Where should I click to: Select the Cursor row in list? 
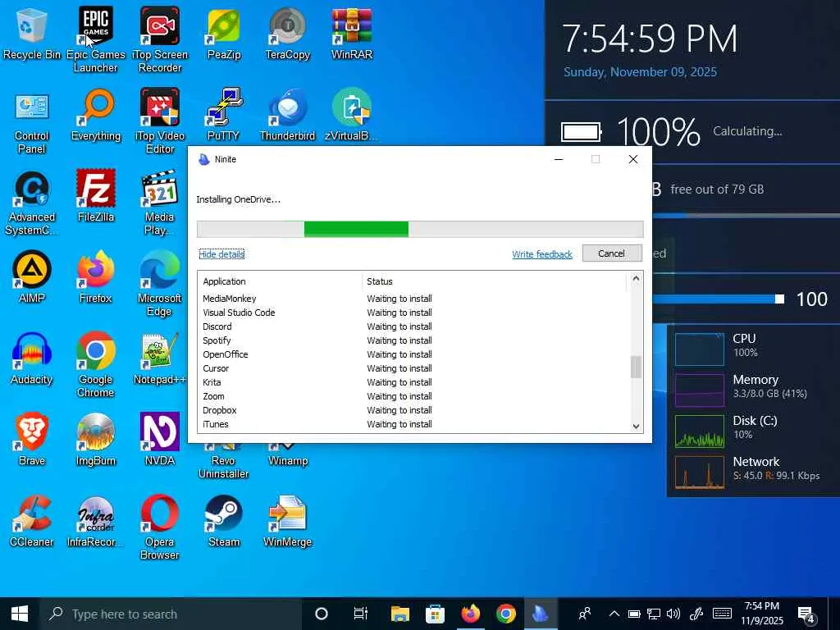pyautogui.click(x=413, y=368)
